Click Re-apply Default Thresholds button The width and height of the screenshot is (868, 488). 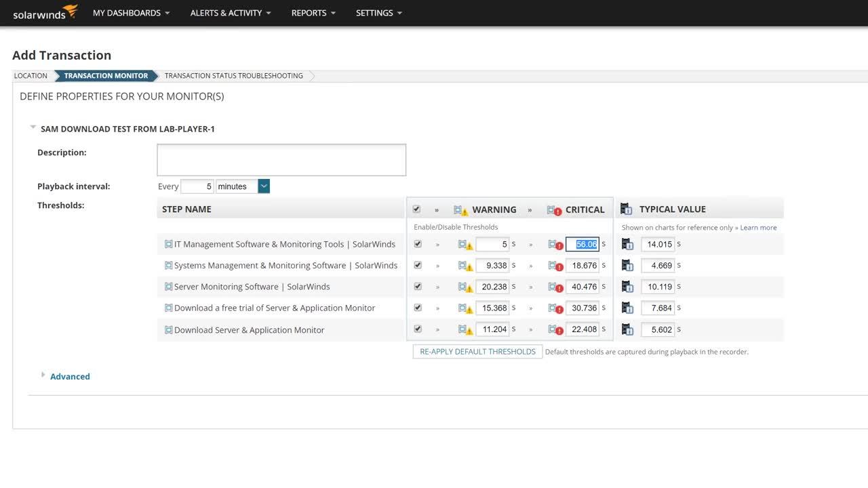point(477,352)
